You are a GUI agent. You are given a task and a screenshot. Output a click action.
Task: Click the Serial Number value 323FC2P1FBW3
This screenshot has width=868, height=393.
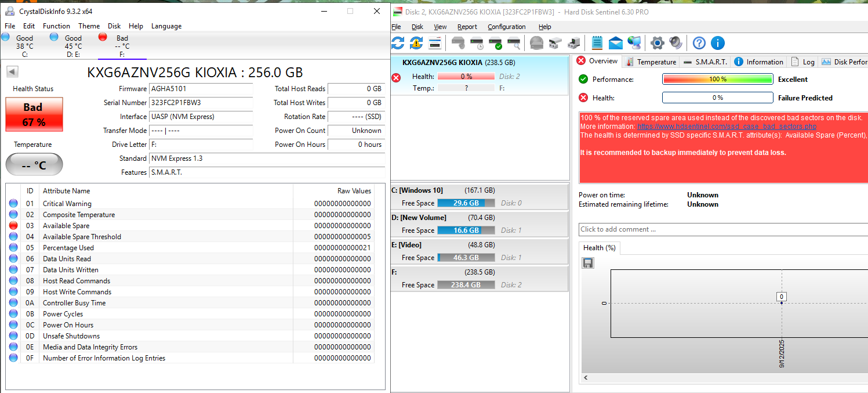pos(201,103)
